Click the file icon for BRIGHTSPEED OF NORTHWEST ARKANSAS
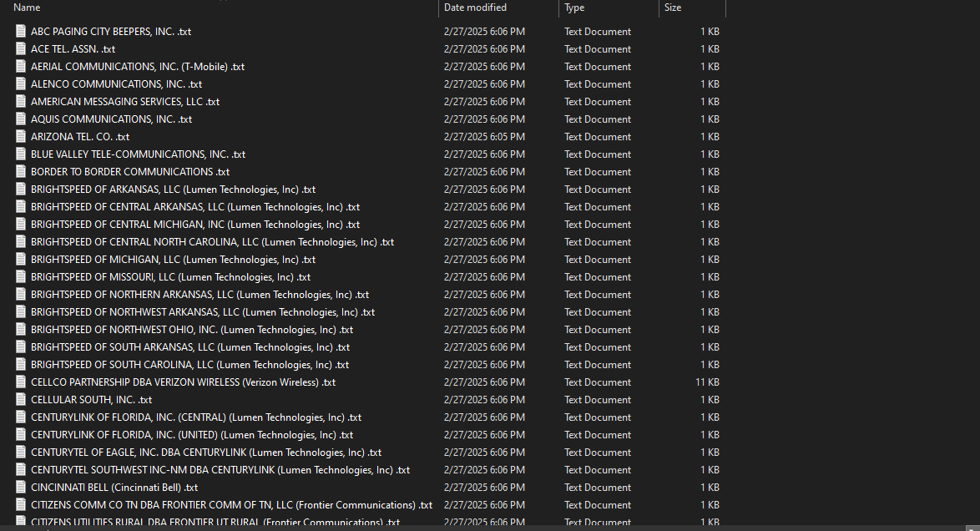 click(21, 311)
